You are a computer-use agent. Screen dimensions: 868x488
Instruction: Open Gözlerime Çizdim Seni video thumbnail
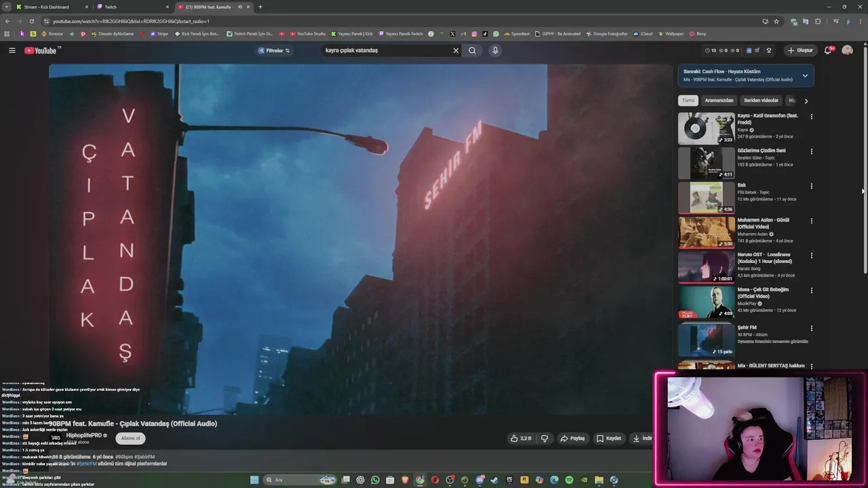pos(706,163)
